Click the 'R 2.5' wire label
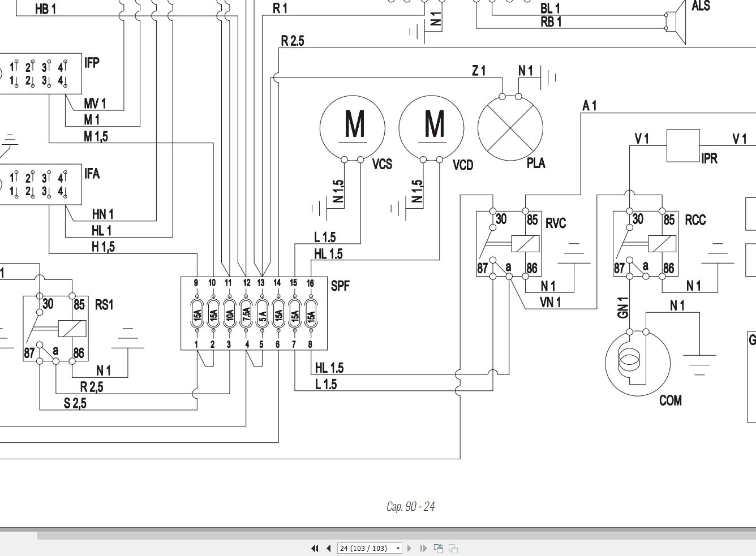Image resolution: width=756 pixels, height=556 pixels. [292, 41]
